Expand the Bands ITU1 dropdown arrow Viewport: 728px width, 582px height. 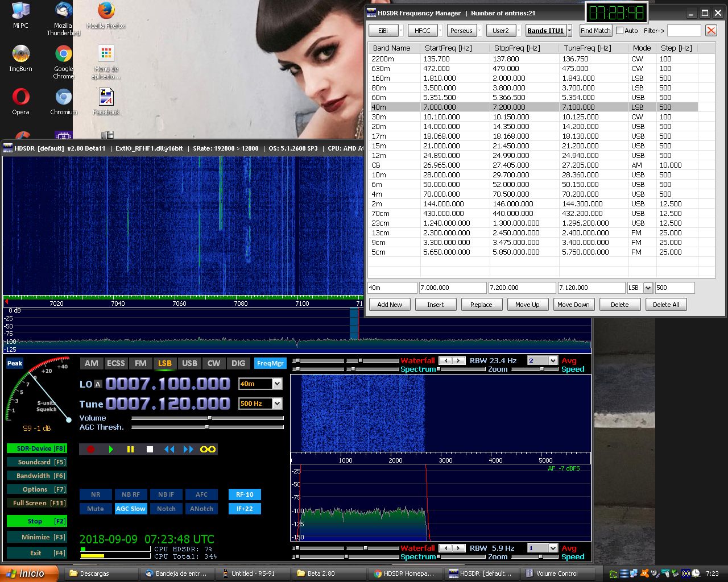(x=569, y=31)
